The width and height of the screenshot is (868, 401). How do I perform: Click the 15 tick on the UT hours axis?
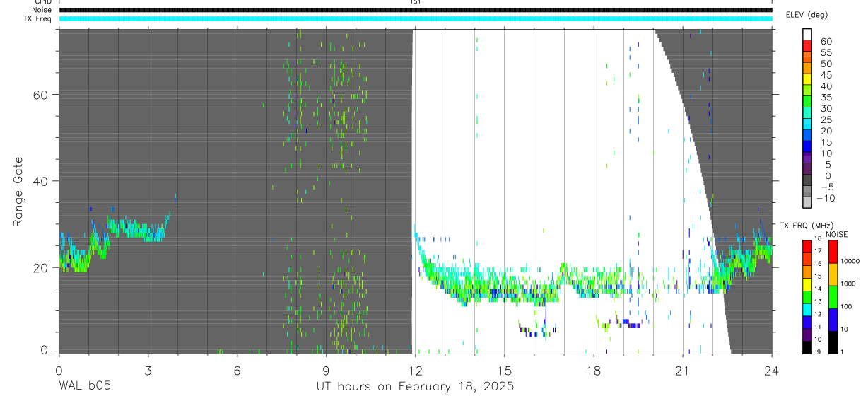point(504,371)
